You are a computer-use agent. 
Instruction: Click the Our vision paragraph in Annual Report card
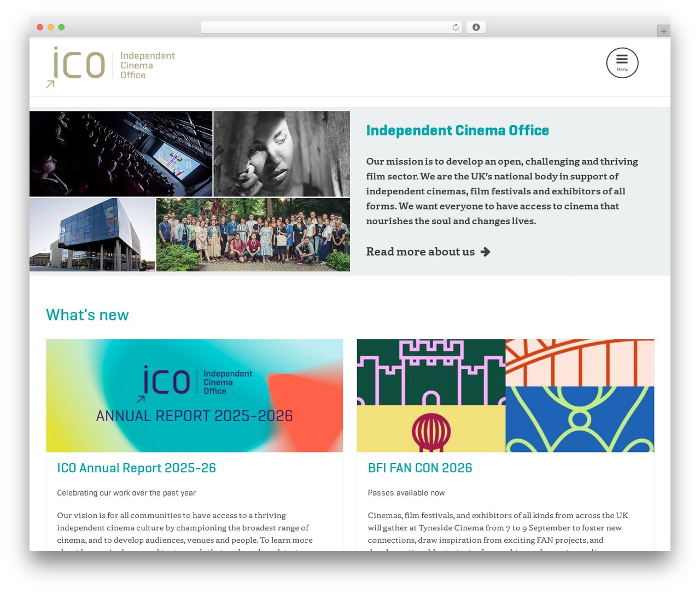[x=185, y=531]
